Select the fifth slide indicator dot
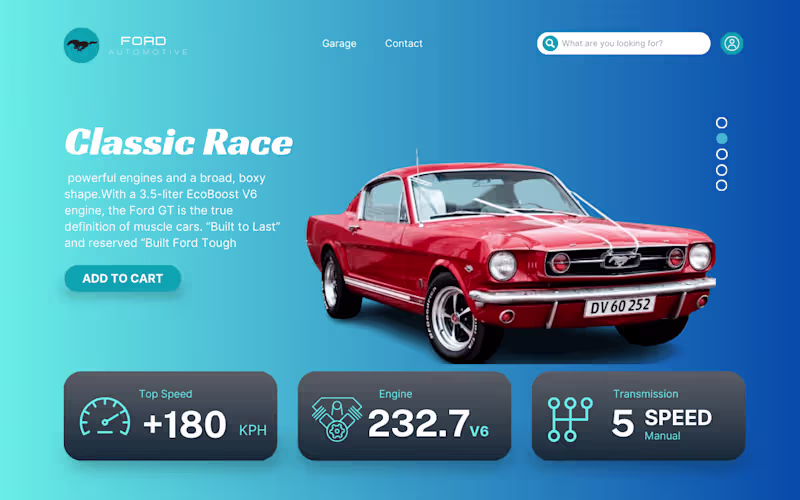Image resolution: width=800 pixels, height=500 pixels. coord(721,186)
